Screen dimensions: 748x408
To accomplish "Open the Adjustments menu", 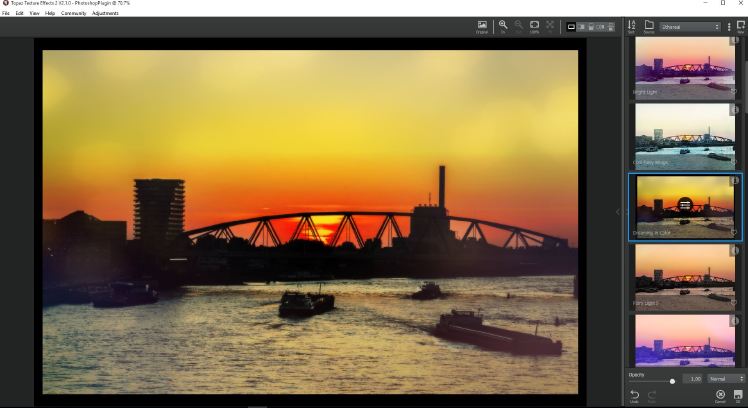I will point(105,13).
